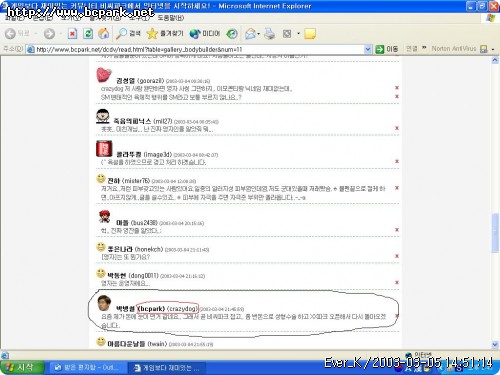Click the smiley avatar beside dong0011
The width and height of the screenshot is (500, 375).
click(x=101, y=273)
